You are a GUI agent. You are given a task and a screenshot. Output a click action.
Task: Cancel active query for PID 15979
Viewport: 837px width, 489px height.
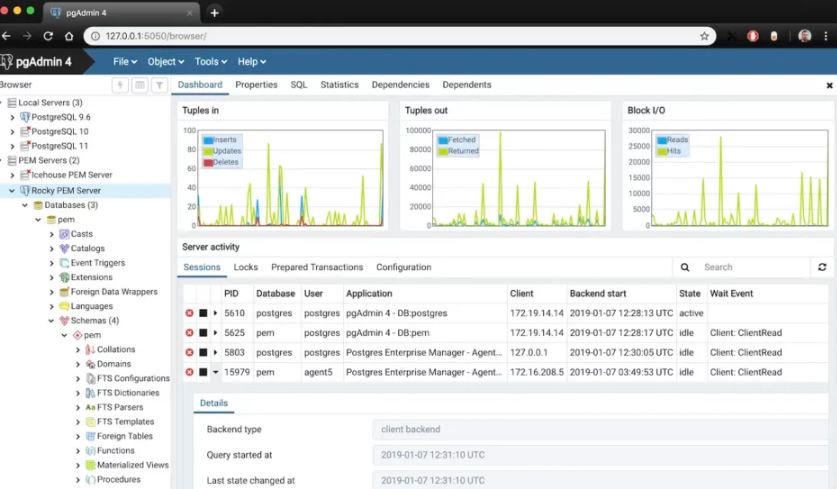pyautogui.click(x=203, y=372)
